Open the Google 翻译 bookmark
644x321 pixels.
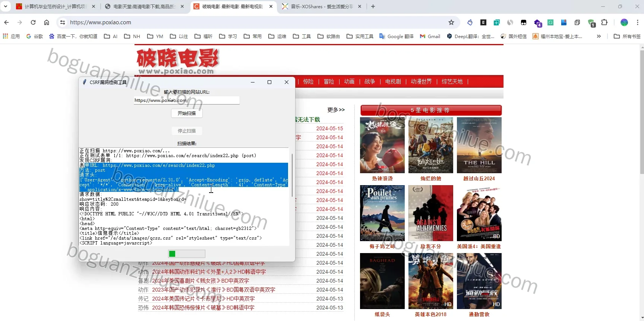(x=397, y=36)
